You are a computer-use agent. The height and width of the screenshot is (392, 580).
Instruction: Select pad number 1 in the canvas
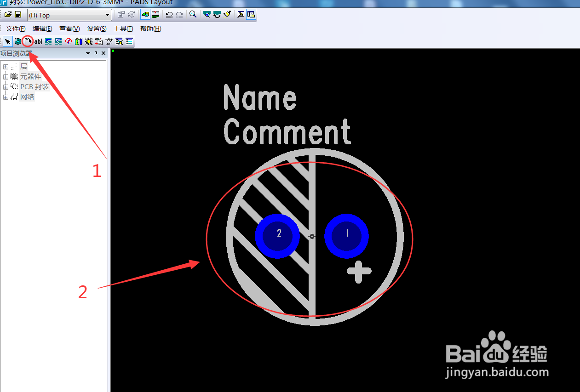click(347, 236)
